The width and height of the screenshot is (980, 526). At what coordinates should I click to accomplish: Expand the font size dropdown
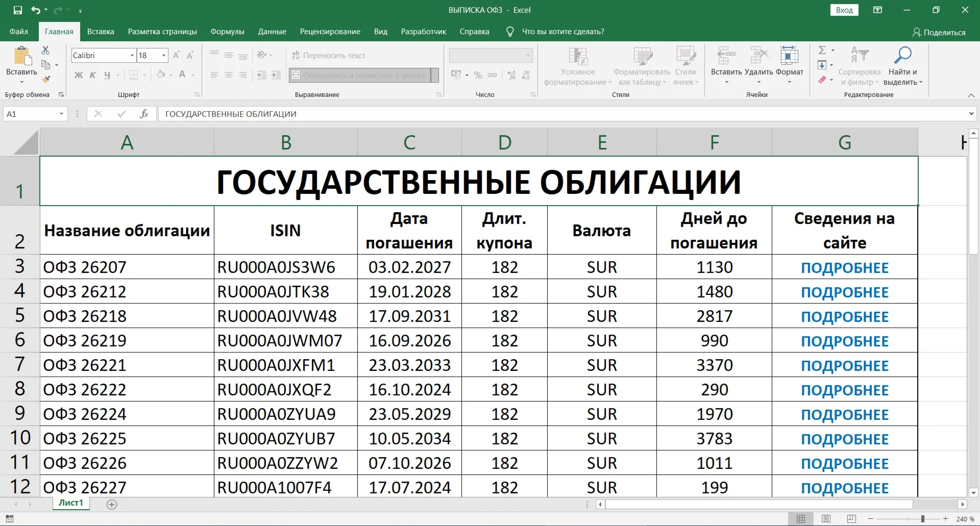click(162, 55)
